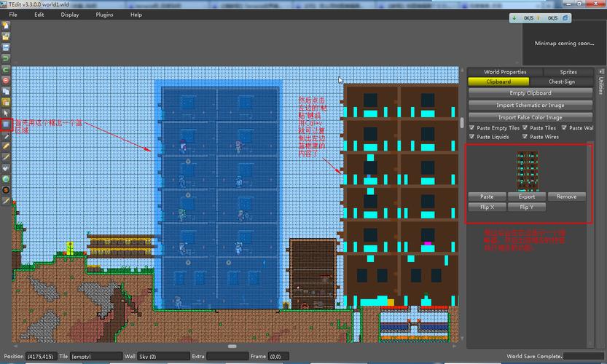Click the Tile field showing [empty]

[95, 356]
